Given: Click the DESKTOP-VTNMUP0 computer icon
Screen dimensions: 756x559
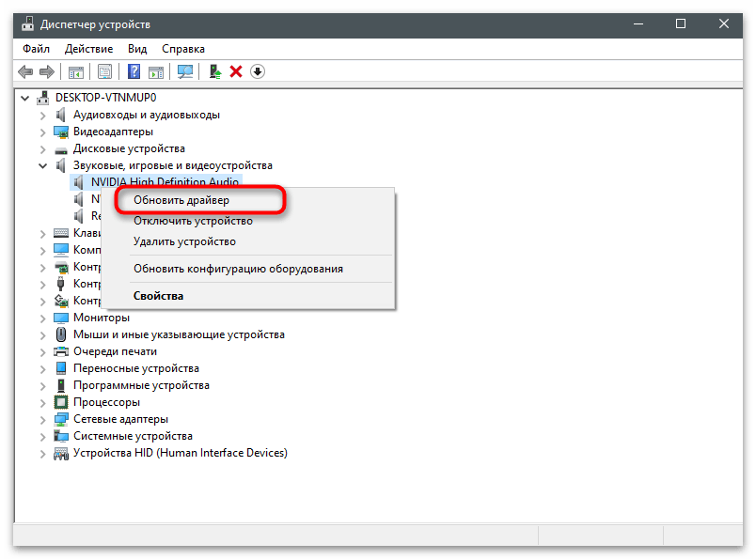Looking at the screenshot, I should 43,98.
